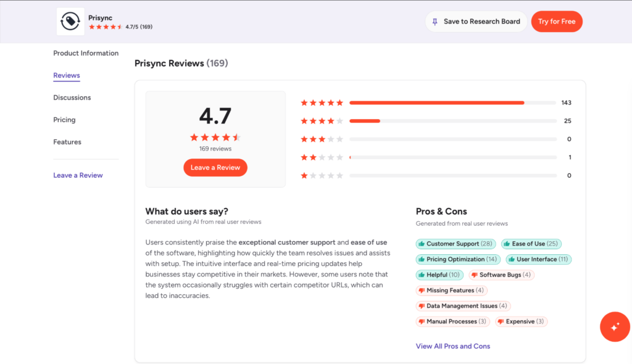Image resolution: width=632 pixels, height=364 pixels.
Task: Select the Expensive (3) tag
Action: click(521, 321)
